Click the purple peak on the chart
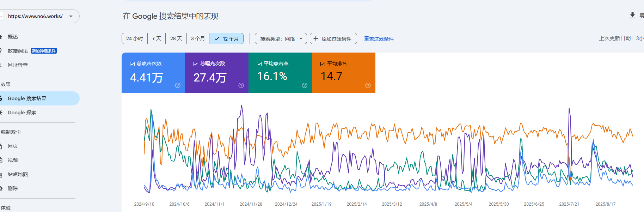The image size is (644, 212). point(241,105)
